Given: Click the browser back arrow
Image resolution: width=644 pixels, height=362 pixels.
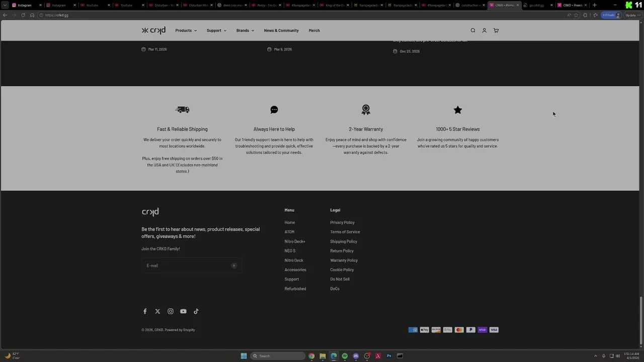Looking at the screenshot, I should pyautogui.click(x=5, y=15).
